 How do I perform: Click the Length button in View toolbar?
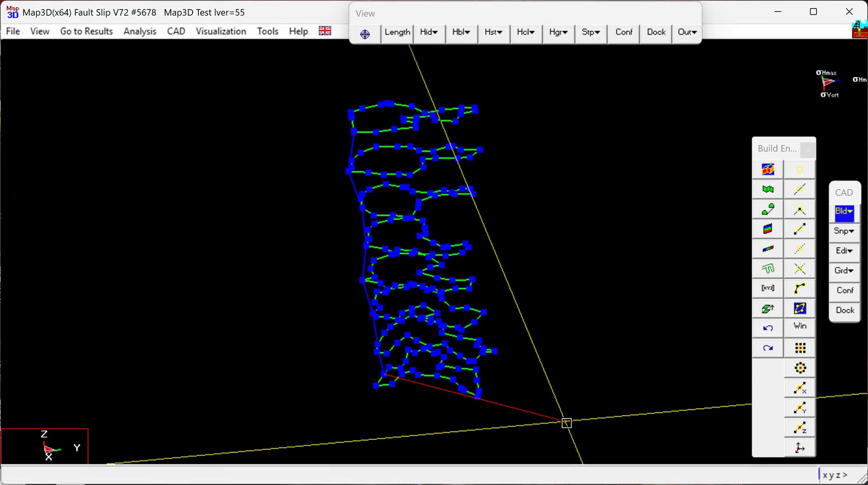(397, 32)
